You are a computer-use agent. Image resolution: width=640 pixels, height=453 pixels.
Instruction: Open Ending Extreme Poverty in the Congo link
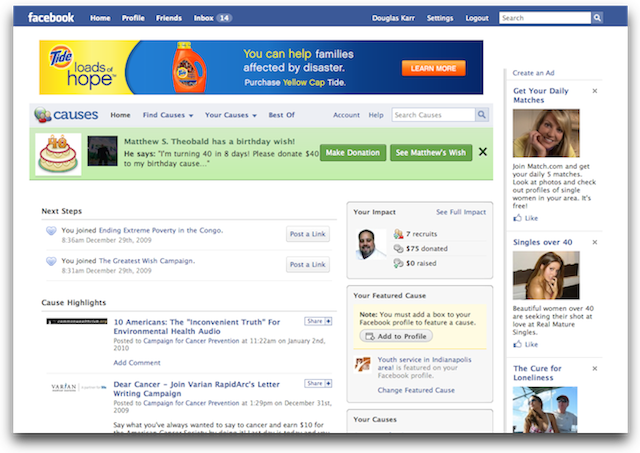tap(160, 230)
